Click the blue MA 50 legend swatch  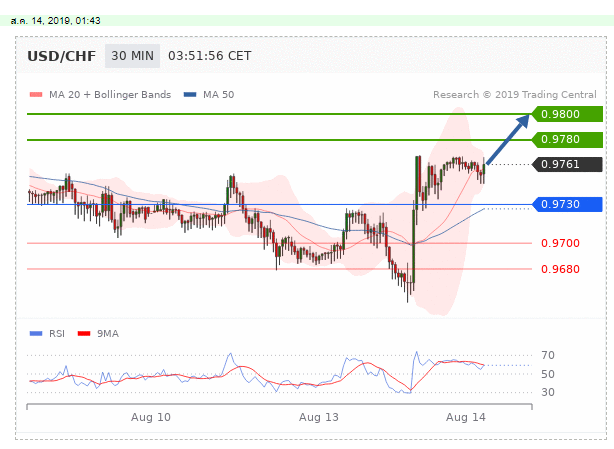(190, 94)
